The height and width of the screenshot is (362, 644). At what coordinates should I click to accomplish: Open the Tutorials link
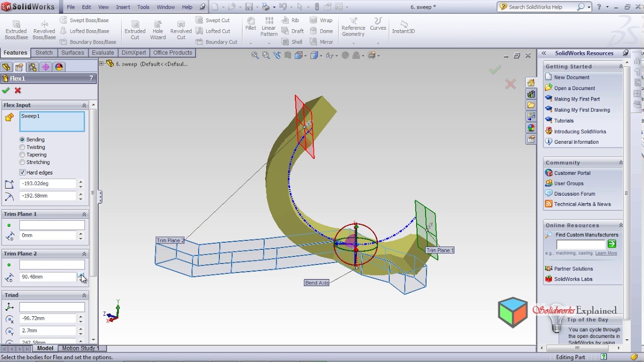coord(563,121)
